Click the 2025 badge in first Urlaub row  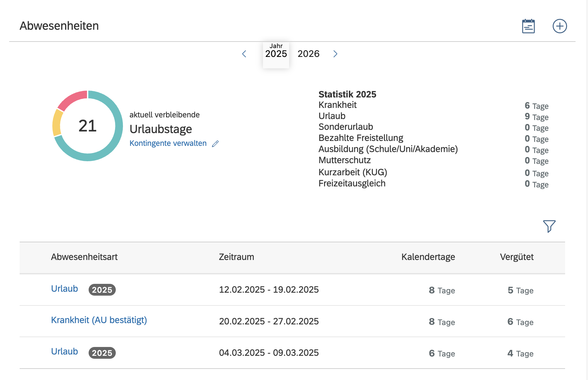(102, 290)
